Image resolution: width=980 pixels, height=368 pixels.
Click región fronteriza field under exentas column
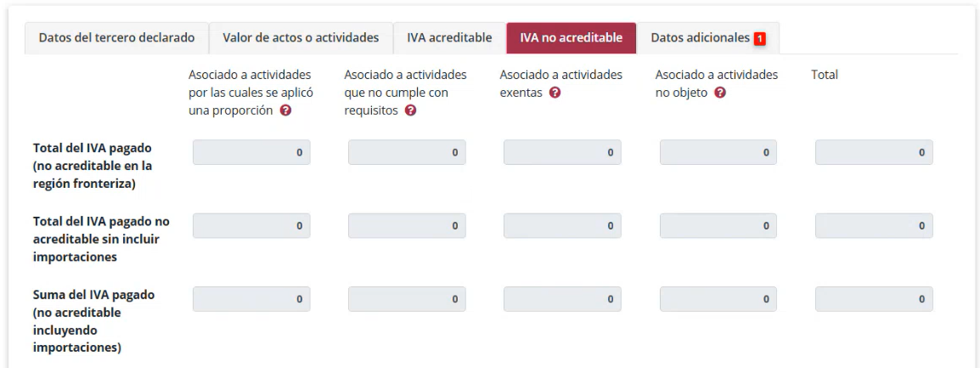pyautogui.click(x=562, y=153)
